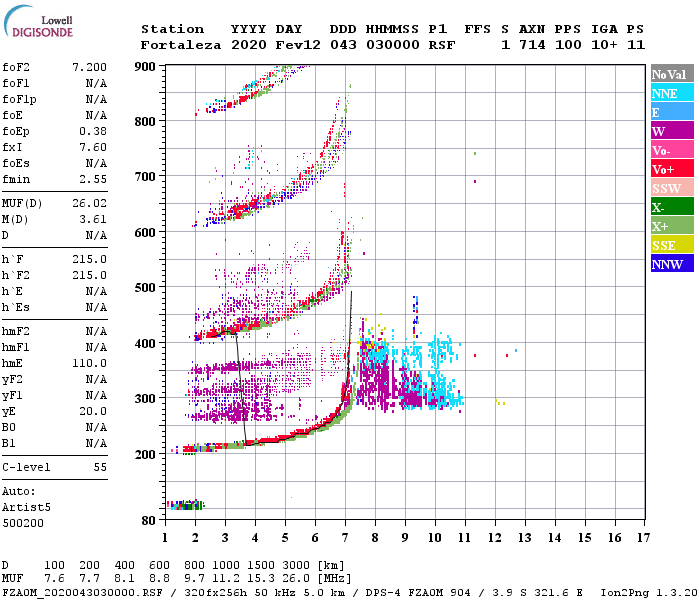Select the NNW blue legend swatch
The height and width of the screenshot is (600, 700).
coord(672,264)
